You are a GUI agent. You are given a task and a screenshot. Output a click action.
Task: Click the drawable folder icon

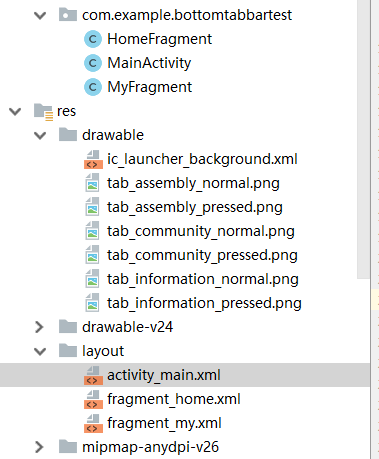(68, 135)
